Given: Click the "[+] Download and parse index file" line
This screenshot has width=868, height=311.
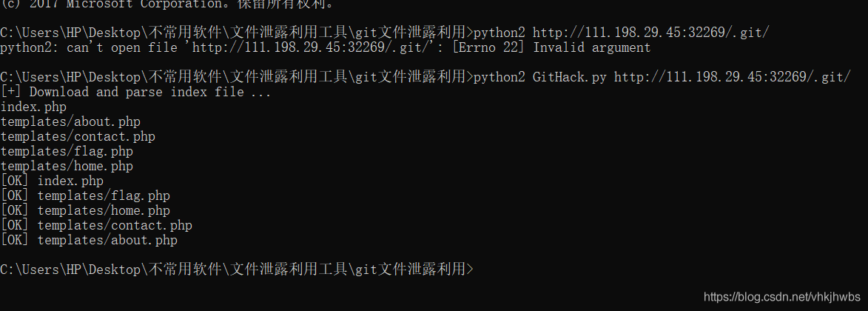Looking at the screenshot, I should click(x=136, y=92).
